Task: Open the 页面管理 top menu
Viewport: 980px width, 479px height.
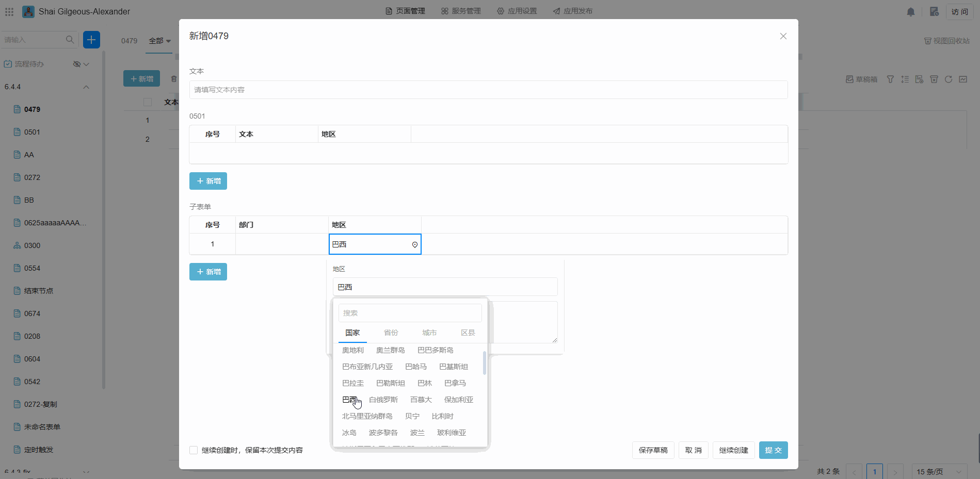Action: [x=405, y=11]
